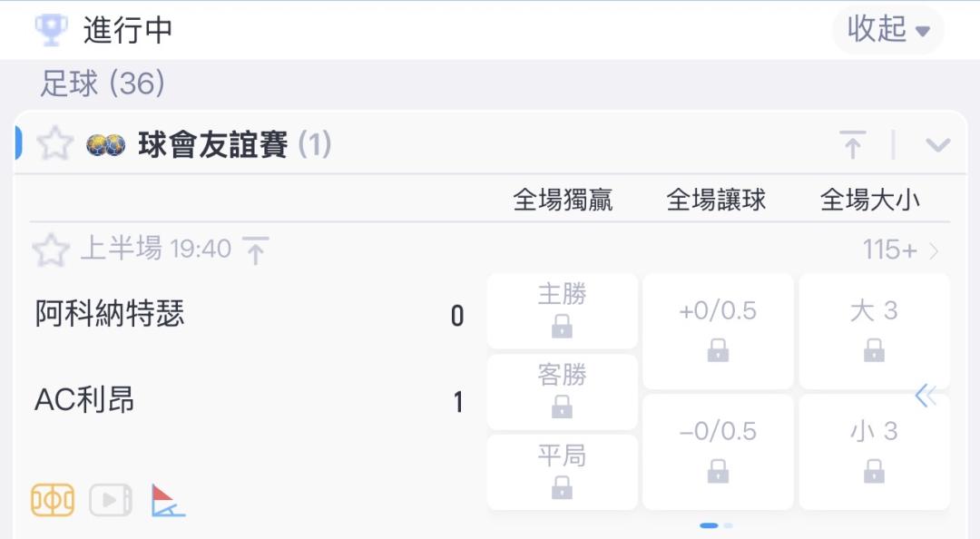Collapse the section with 收起 dropdown
This screenshot has height=539, width=980.
pyautogui.click(x=888, y=29)
